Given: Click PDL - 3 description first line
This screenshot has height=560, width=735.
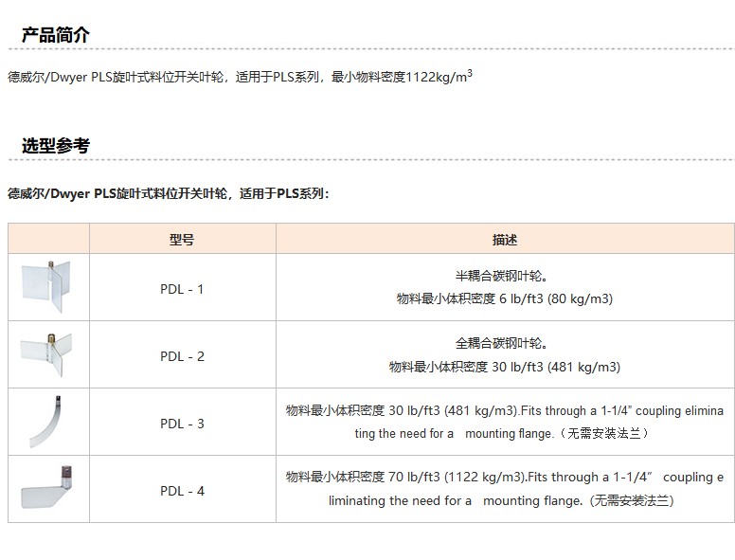Looking at the screenshot, I should [x=505, y=411].
